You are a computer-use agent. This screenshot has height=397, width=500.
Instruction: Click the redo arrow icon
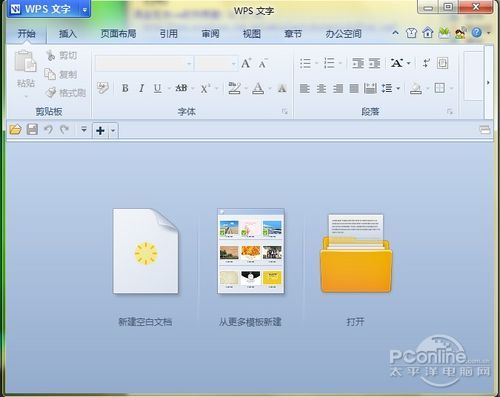click(64, 129)
